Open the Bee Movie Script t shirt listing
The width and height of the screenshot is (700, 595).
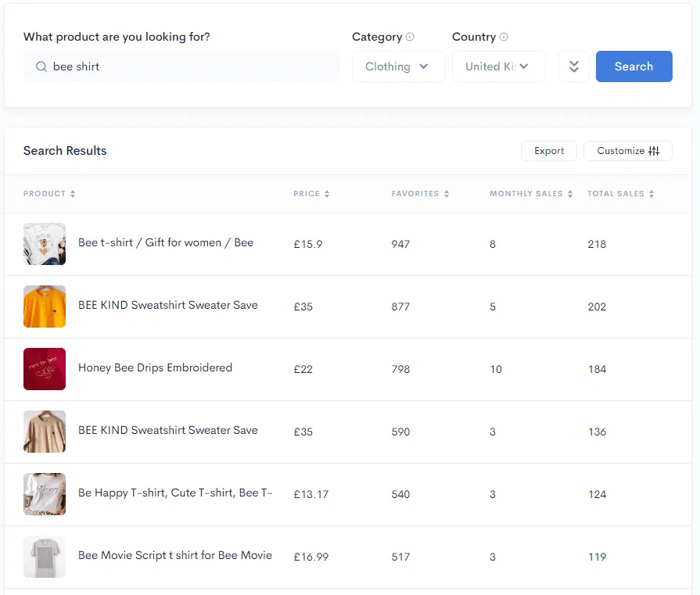coord(174,556)
